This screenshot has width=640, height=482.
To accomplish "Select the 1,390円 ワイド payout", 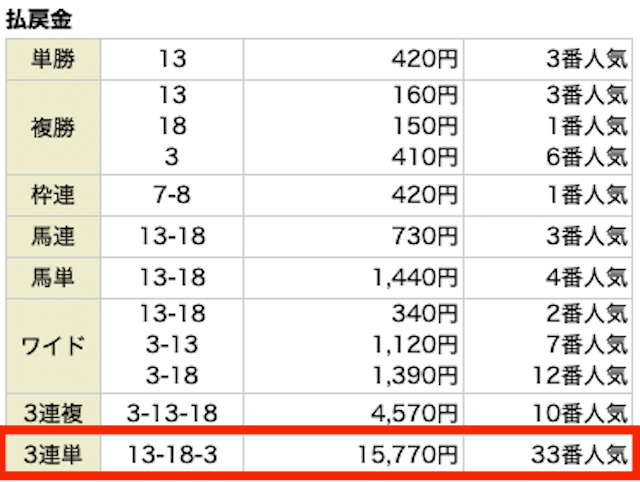I will [415, 375].
